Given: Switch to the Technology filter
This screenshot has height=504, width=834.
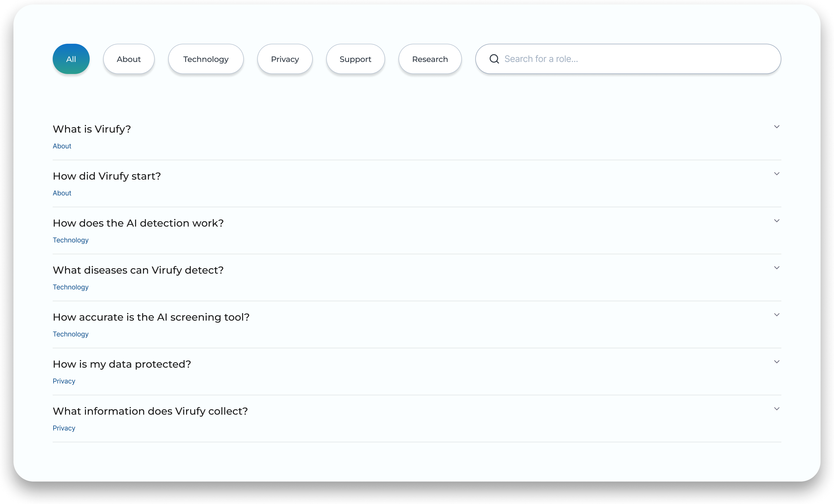Looking at the screenshot, I should pyautogui.click(x=206, y=59).
